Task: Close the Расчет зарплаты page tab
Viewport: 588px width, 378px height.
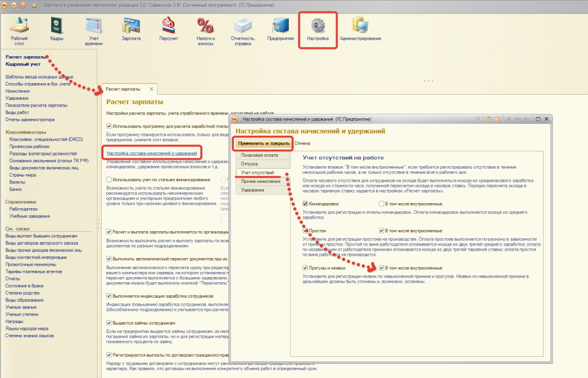Action: (x=151, y=89)
